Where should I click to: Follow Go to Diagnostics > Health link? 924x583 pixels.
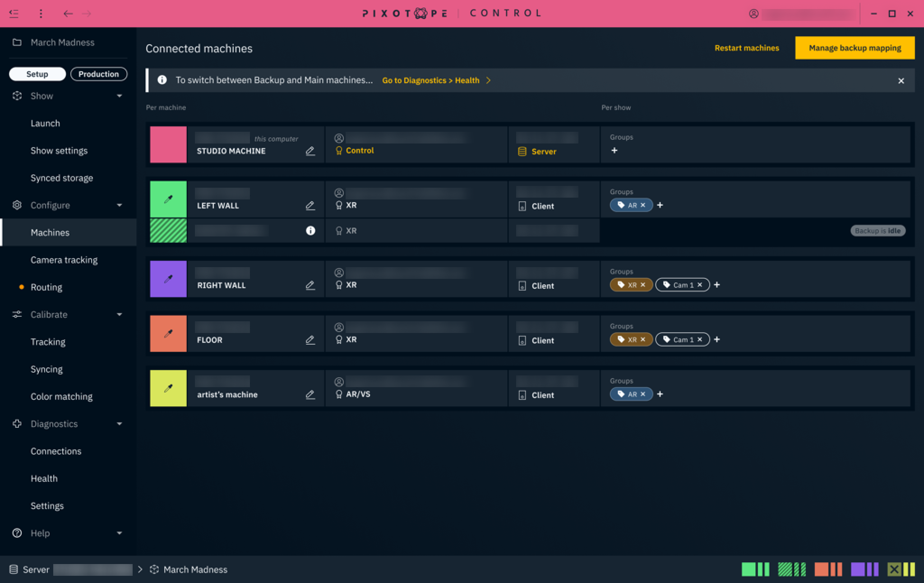coord(430,80)
